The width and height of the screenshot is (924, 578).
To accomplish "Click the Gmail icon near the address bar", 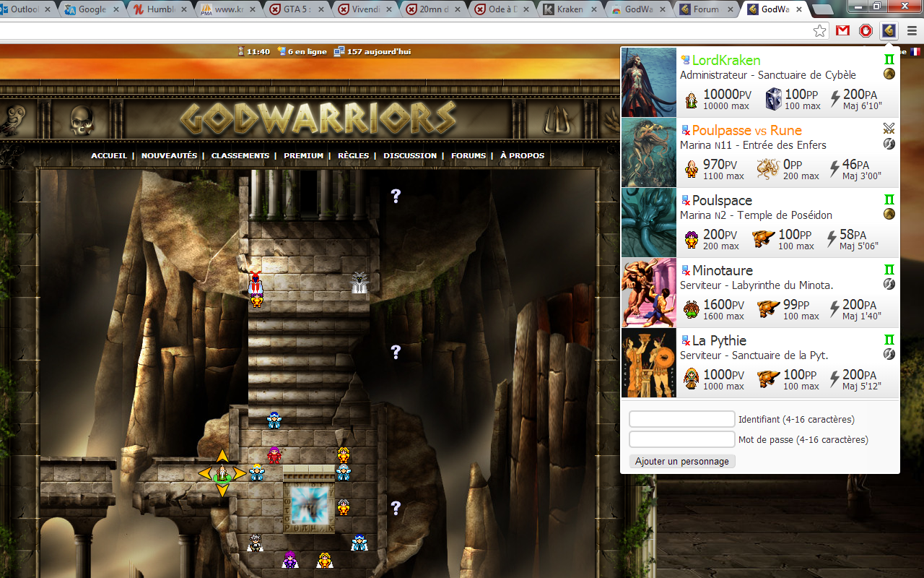I will (x=842, y=30).
